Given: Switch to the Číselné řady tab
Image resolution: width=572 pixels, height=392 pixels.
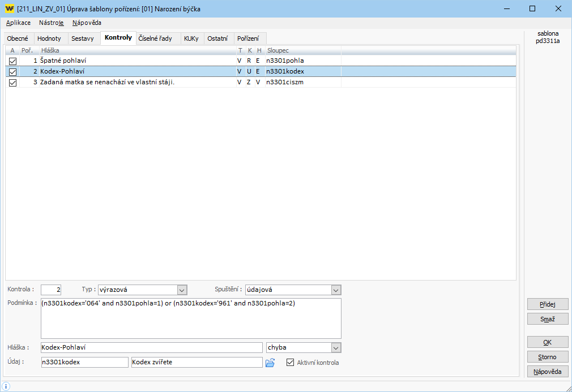Looking at the screenshot, I should [x=155, y=38].
